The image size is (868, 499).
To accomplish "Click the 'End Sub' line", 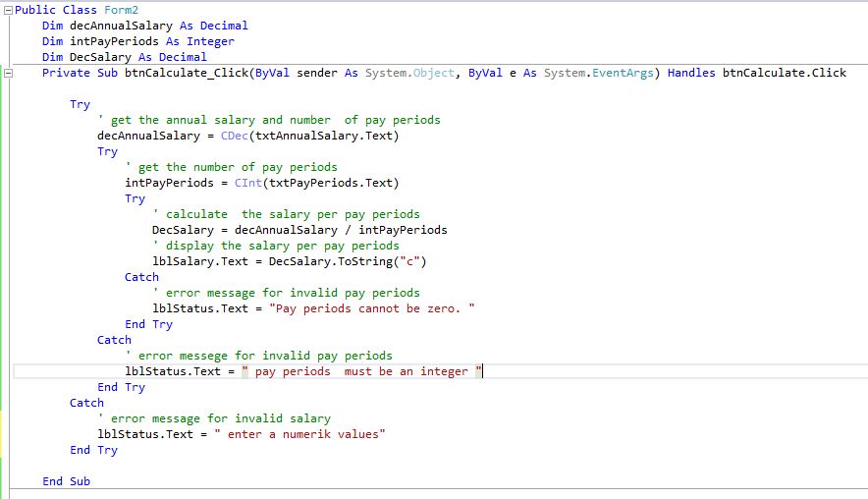I will click(x=67, y=481).
